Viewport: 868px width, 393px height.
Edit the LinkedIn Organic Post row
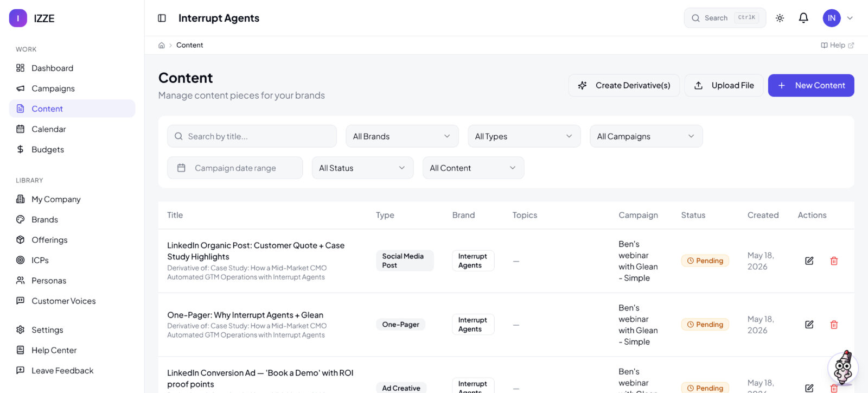(x=809, y=261)
